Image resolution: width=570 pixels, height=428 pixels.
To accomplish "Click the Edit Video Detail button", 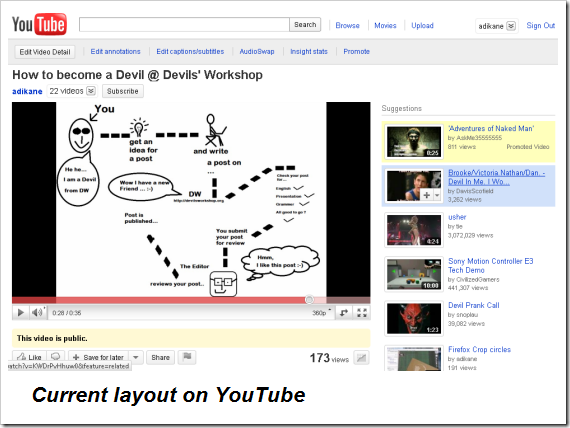I will pyautogui.click(x=45, y=52).
